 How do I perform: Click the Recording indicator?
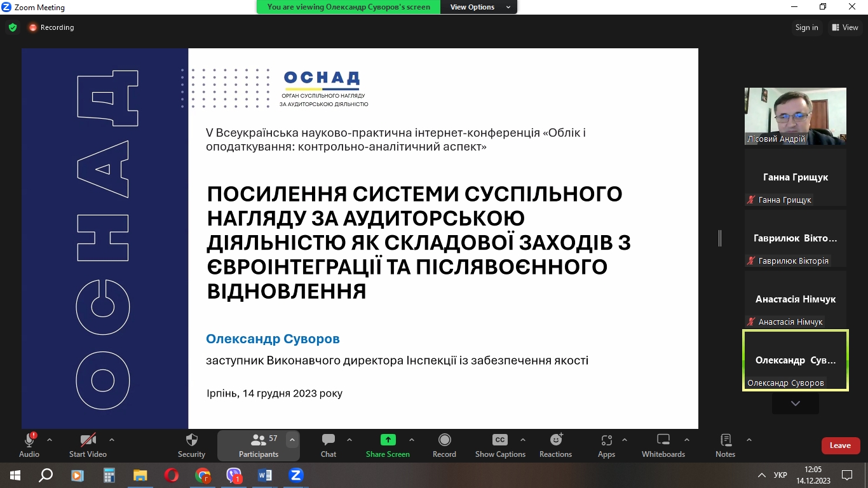[51, 27]
